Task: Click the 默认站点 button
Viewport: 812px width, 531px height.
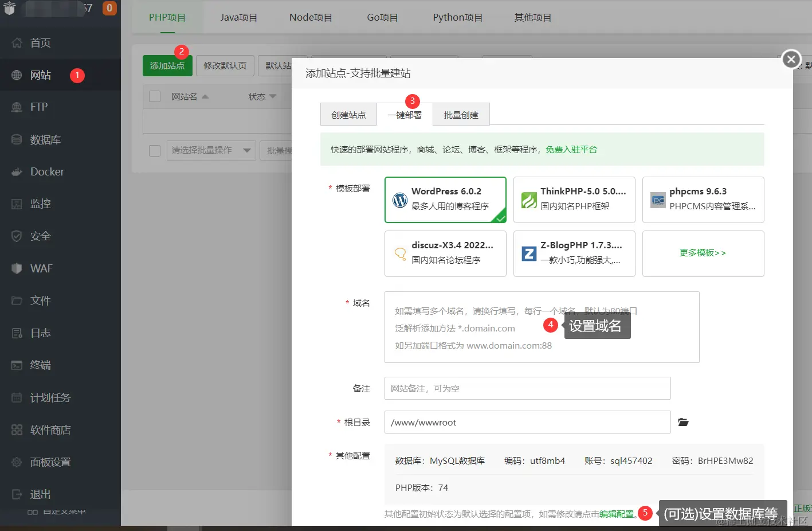Action: point(276,65)
